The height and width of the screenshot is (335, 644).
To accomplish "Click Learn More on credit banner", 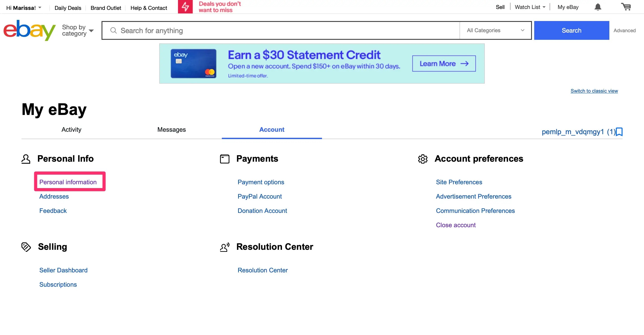I will [444, 64].
